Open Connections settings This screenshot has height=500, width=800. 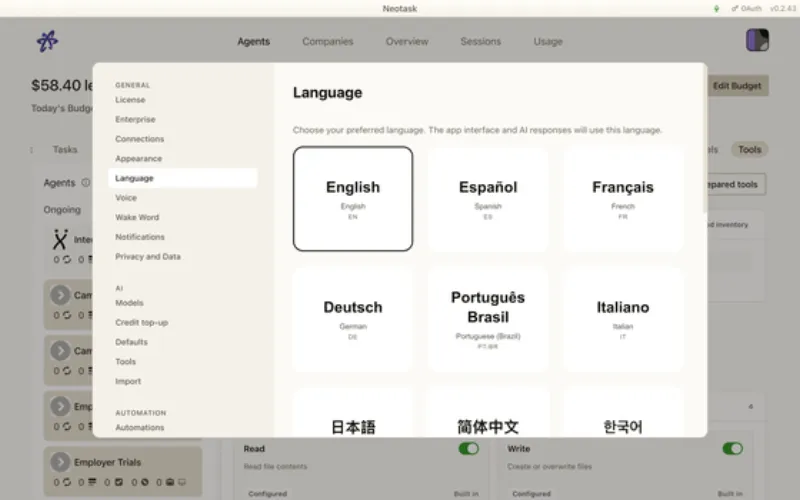click(x=183, y=139)
